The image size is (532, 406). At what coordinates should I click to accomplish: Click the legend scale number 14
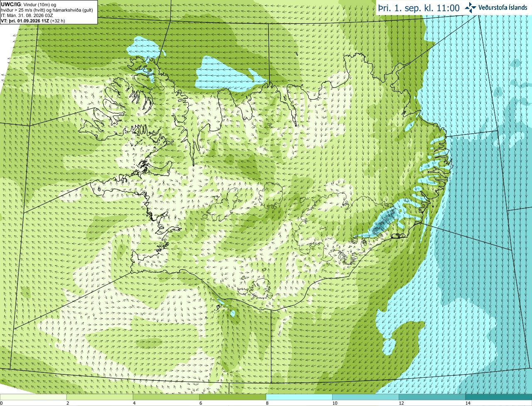[468, 403]
